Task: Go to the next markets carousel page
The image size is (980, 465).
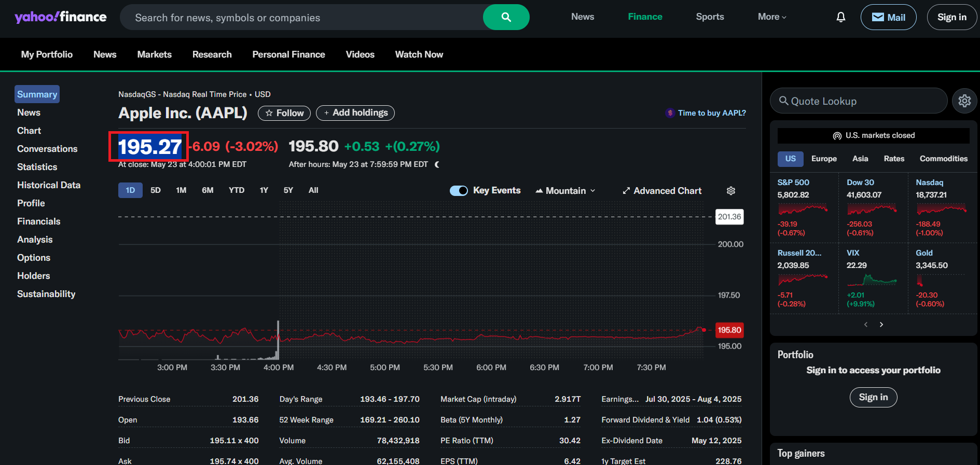Action: pos(881,325)
